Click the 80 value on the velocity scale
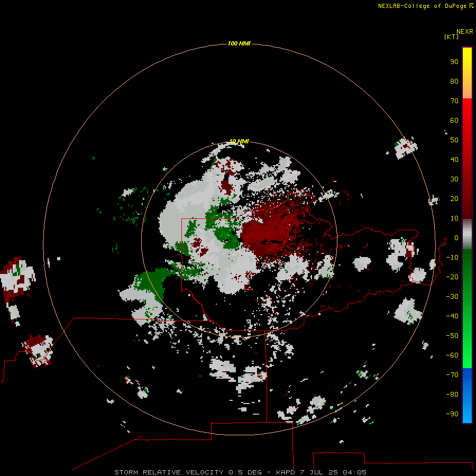This screenshot has width=476, height=476. tap(454, 81)
